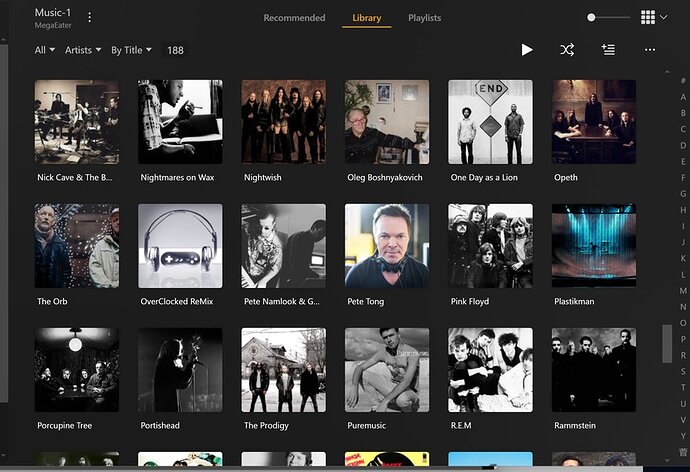This screenshot has height=472, width=690.
Task: Open the Rammstein artist thumbnail
Action: click(x=594, y=370)
